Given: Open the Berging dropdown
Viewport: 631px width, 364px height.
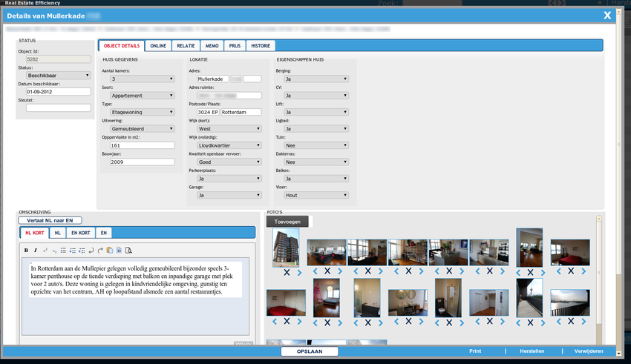Looking at the screenshot, I should (x=316, y=79).
